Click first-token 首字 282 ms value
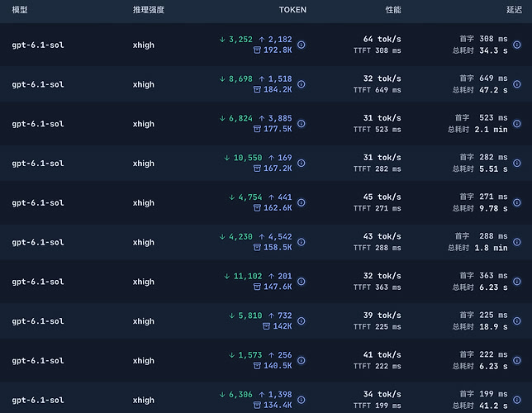The height and width of the screenshot is (413, 532). tap(483, 157)
